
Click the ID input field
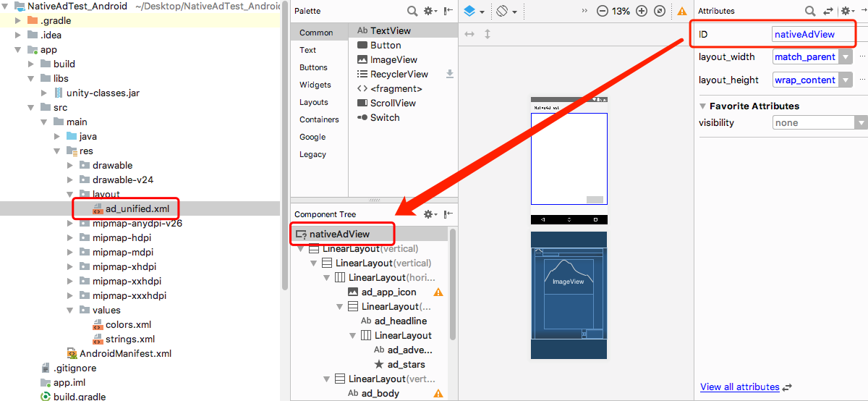pos(814,34)
